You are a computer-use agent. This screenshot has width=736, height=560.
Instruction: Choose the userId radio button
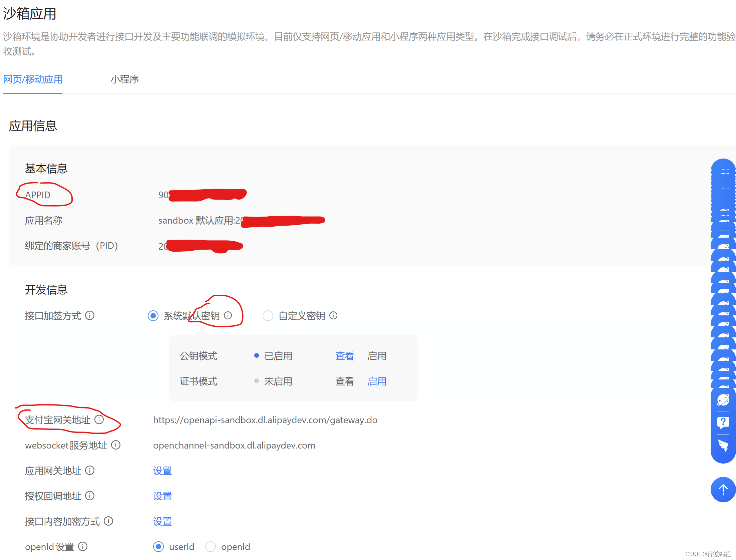click(x=158, y=547)
